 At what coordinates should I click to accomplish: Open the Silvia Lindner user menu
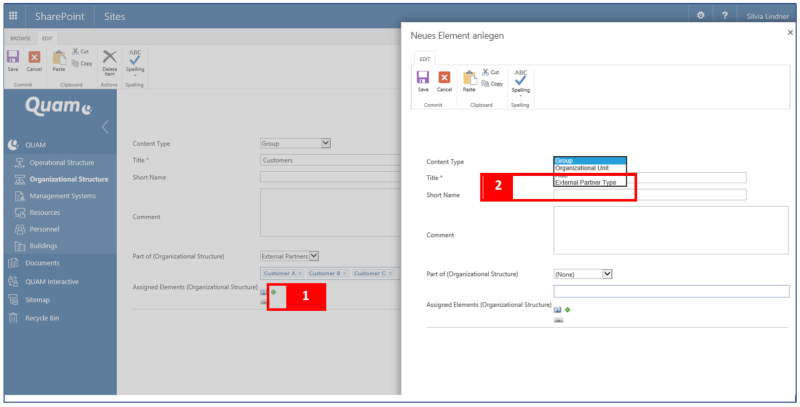(x=767, y=17)
